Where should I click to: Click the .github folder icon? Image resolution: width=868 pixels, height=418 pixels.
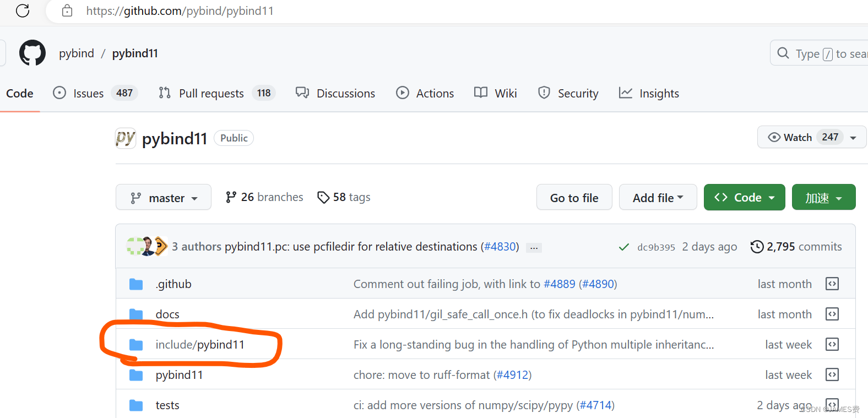click(x=136, y=284)
